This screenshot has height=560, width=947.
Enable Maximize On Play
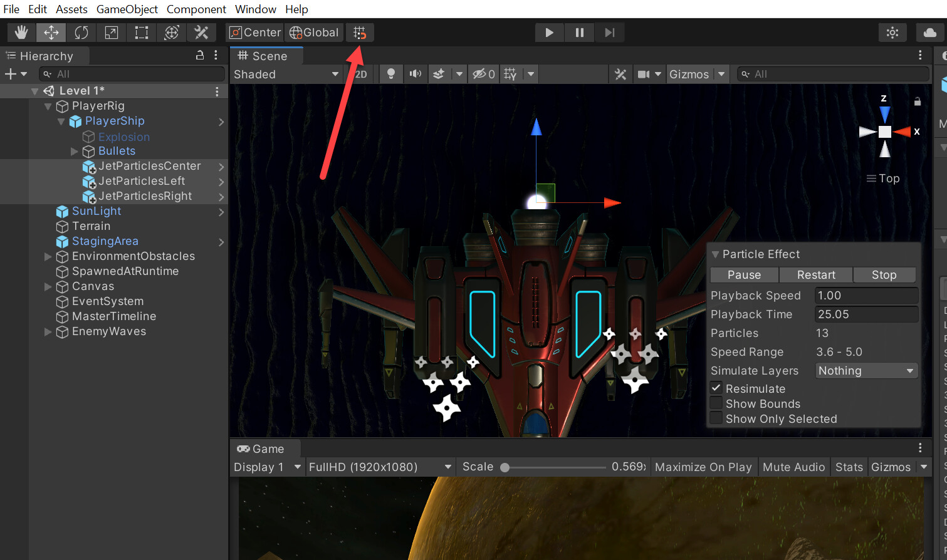703,467
